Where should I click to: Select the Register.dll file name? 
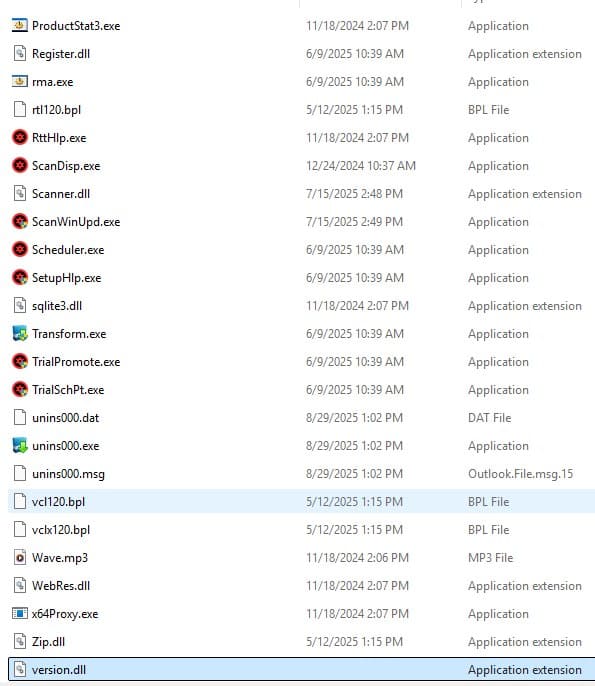pos(61,54)
